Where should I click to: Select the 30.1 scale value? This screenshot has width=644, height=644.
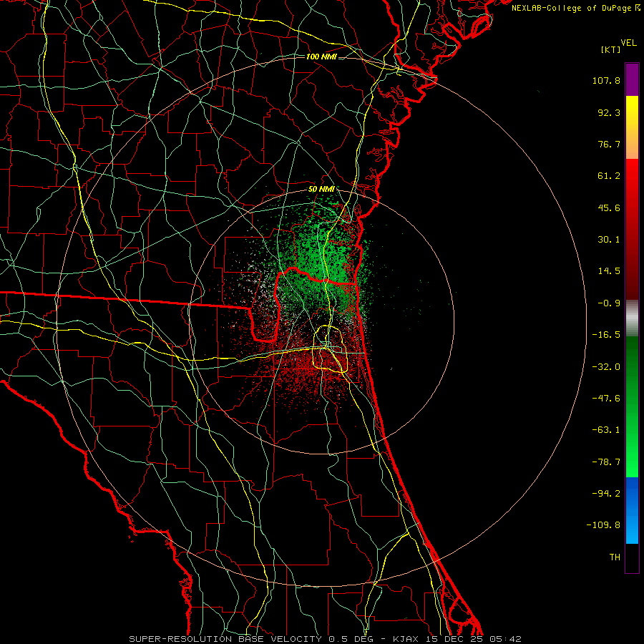(x=609, y=240)
